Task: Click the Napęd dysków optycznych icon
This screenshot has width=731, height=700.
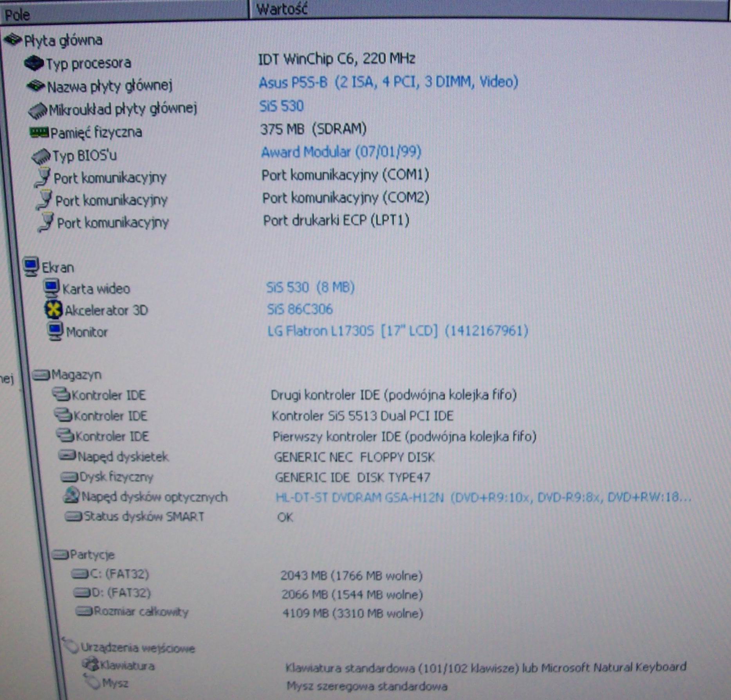Action: [72, 496]
